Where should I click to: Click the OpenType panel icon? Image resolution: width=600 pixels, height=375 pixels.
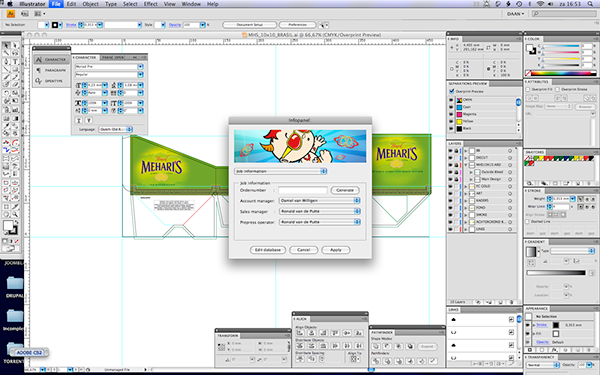click(38, 81)
